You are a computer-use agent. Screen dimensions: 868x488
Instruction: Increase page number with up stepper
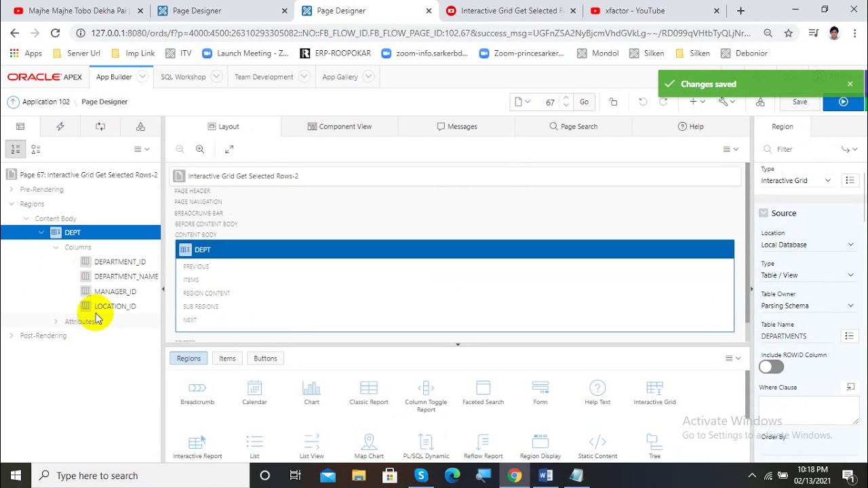click(566, 98)
